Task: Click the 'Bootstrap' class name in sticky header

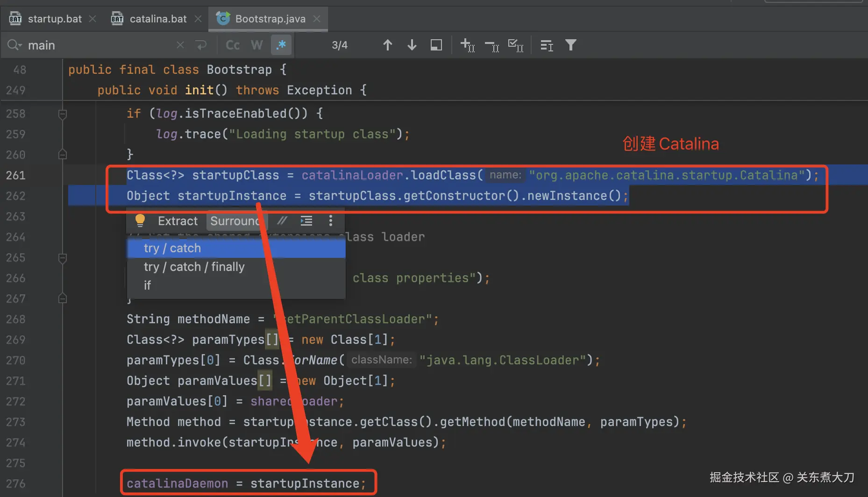Action: (239, 70)
